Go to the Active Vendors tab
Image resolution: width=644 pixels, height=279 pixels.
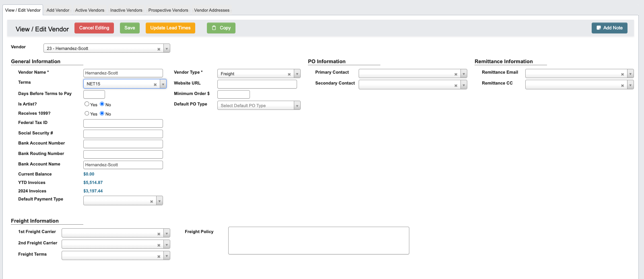pos(90,10)
